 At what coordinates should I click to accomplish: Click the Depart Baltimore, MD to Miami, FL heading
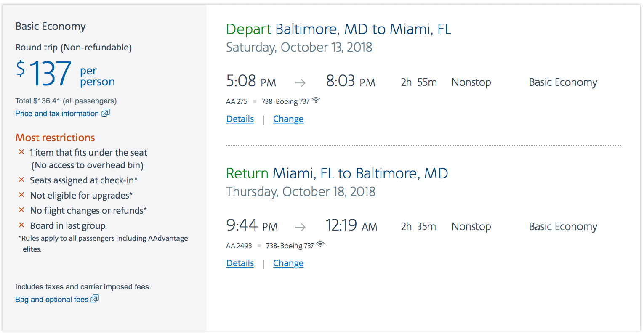pyautogui.click(x=338, y=29)
